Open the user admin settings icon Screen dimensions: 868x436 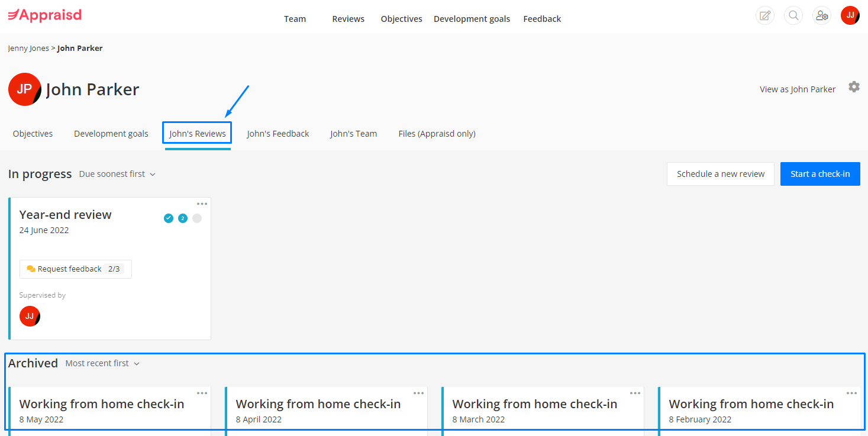[x=822, y=15]
